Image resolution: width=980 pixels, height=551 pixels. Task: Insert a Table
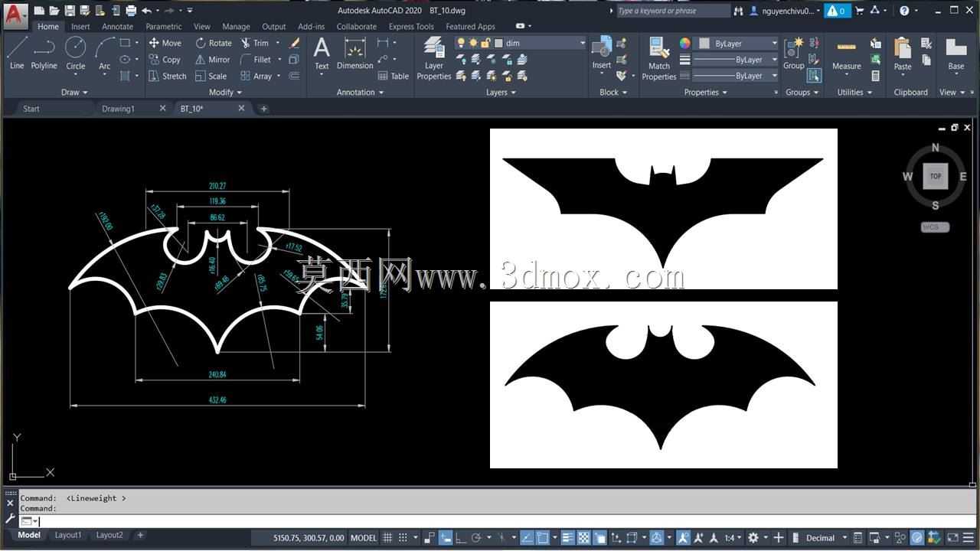[x=394, y=76]
